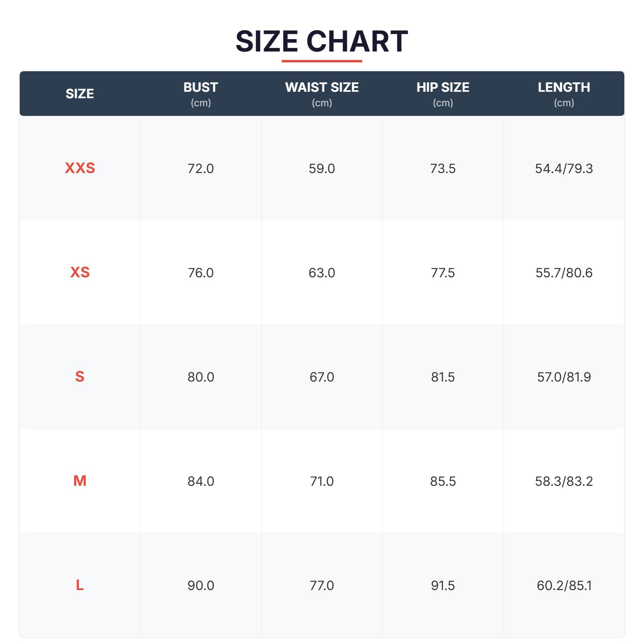Click the 72.0 bust value

[200, 168]
